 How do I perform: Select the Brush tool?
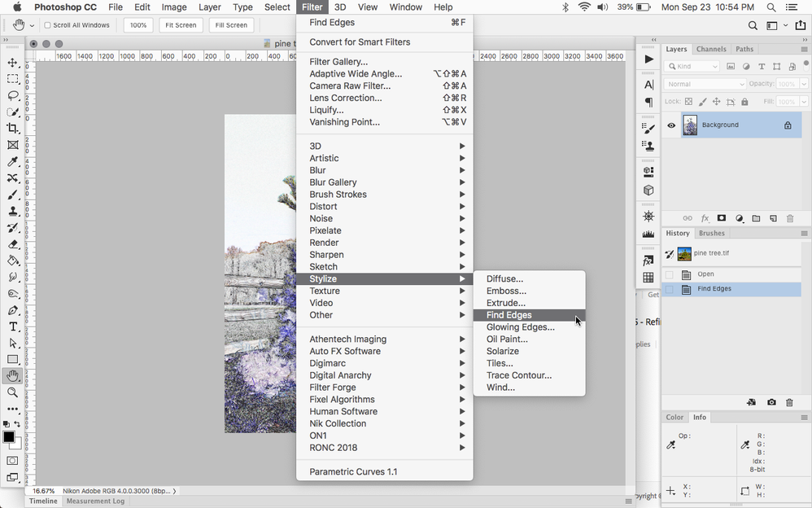12,195
